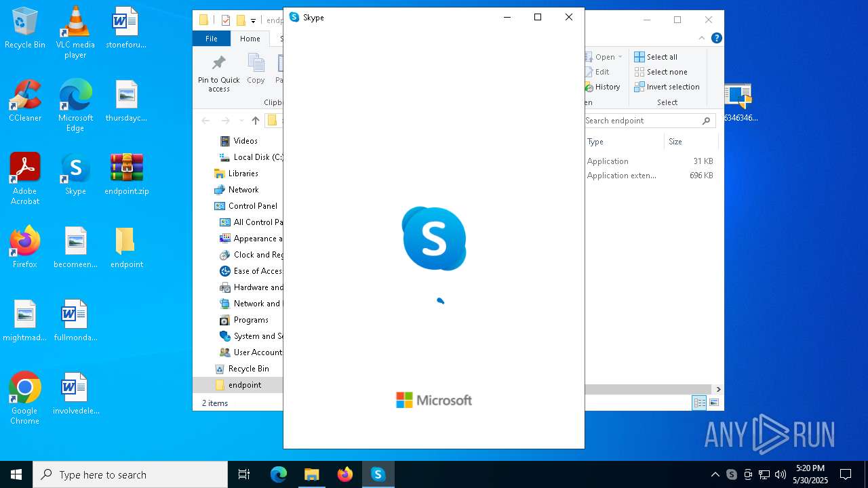
Task: Click the Explorer Up arrow button
Action: tap(256, 121)
